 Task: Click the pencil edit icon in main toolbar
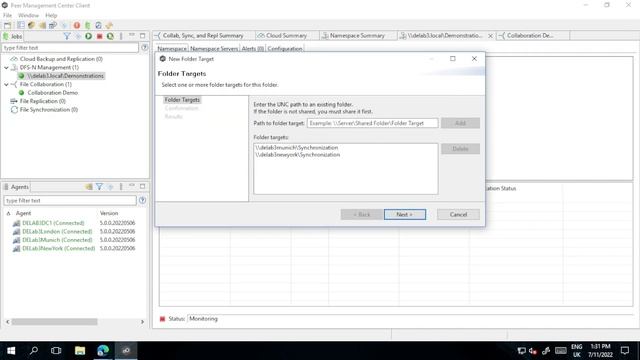coord(109,25)
